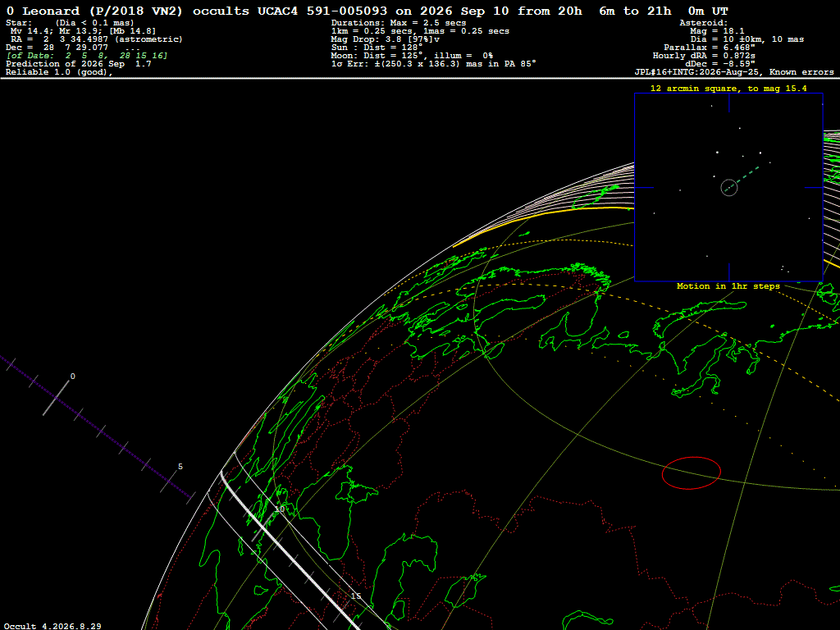Image resolution: width=840 pixels, height=630 pixels.
Task: Click the circled target star in the finder chart
Action: 728,188
